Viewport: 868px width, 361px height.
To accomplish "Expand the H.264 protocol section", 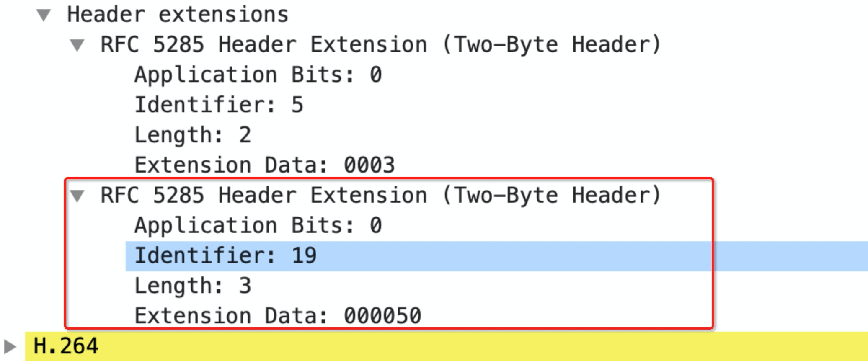I will [10, 347].
